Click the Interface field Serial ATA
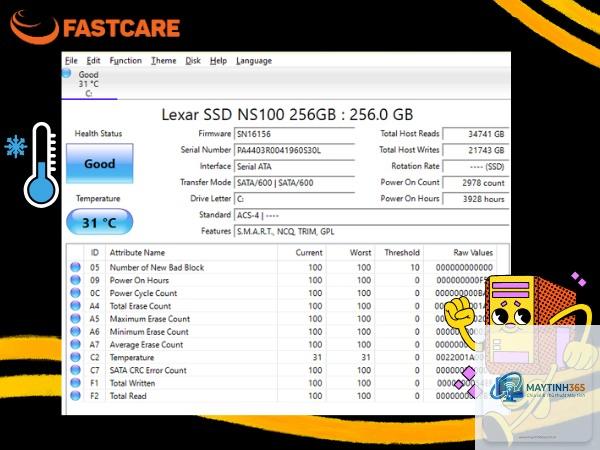Image resolution: width=600 pixels, height=450 pixels. tap(294, 166)
